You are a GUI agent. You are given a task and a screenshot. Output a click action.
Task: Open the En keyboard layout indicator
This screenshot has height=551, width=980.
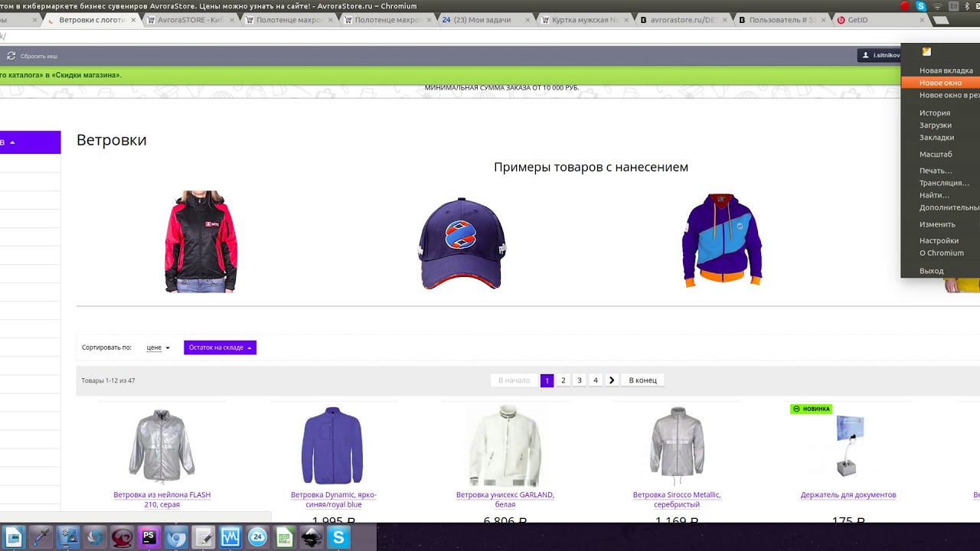click(953, 6)
